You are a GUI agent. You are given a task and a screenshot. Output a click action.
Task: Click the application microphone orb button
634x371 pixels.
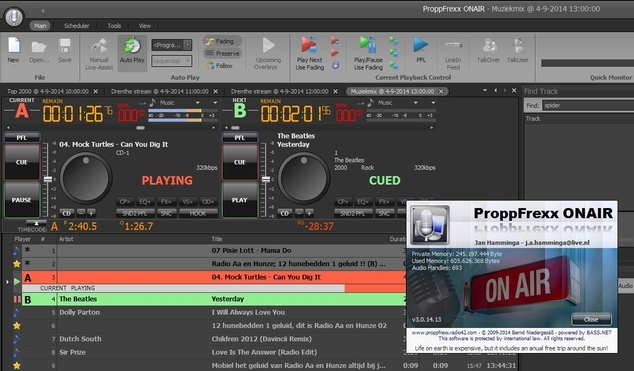[x=14, y=17]
